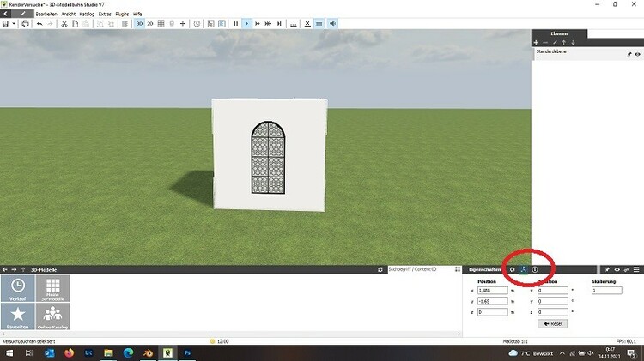Toggle lock pin on Standardebene layer
The height and width of the screenshot is (361, 644).
(x=629, y=54)
